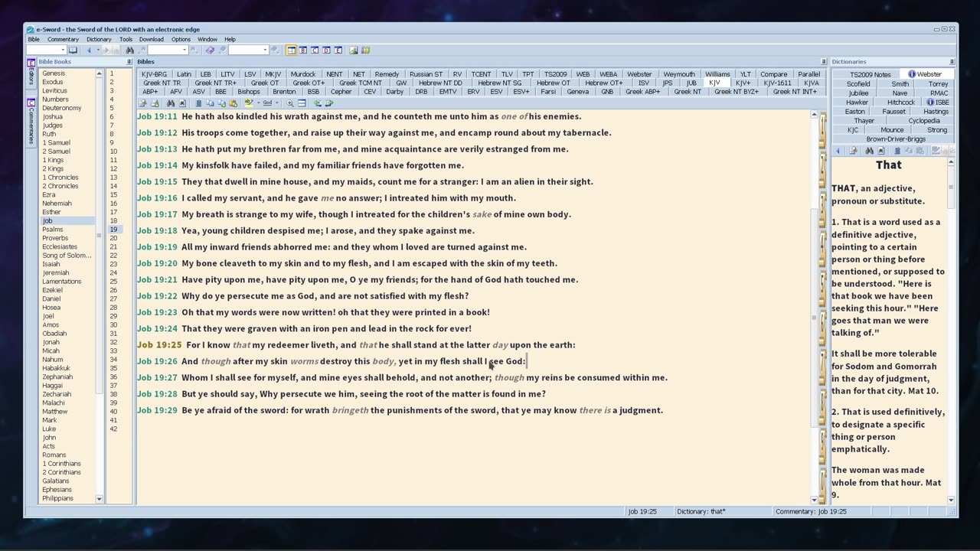Open the Compare tab in Bibles
This screenshot has height=551, width=980.
click(773, 75)
